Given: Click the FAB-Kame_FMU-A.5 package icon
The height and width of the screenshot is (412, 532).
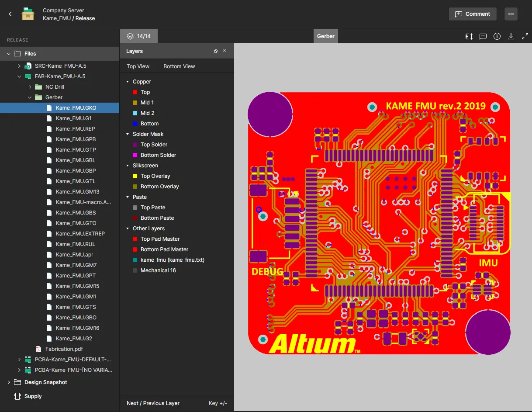Looking at the screenshot, I should 28,76.
